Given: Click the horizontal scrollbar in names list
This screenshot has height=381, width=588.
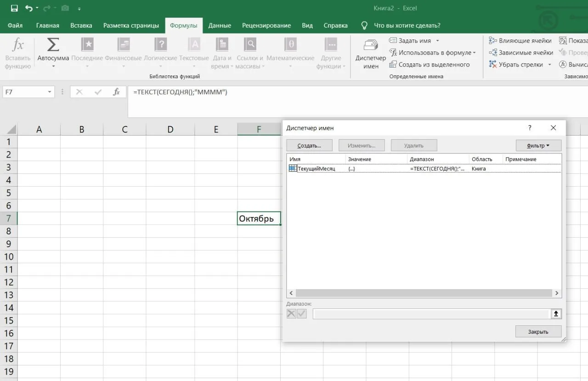Looking at the screenshot, I should click(x=424, y=293).
